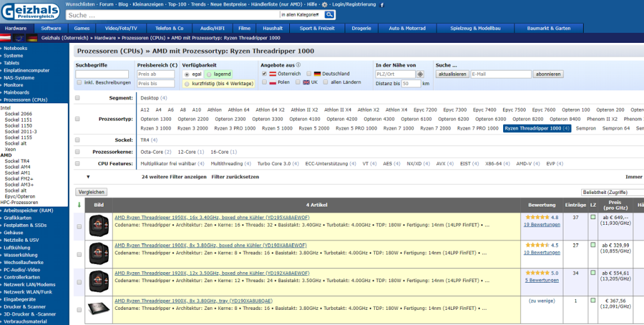Click the green sort arrow above Bild column

pos(79,205)
